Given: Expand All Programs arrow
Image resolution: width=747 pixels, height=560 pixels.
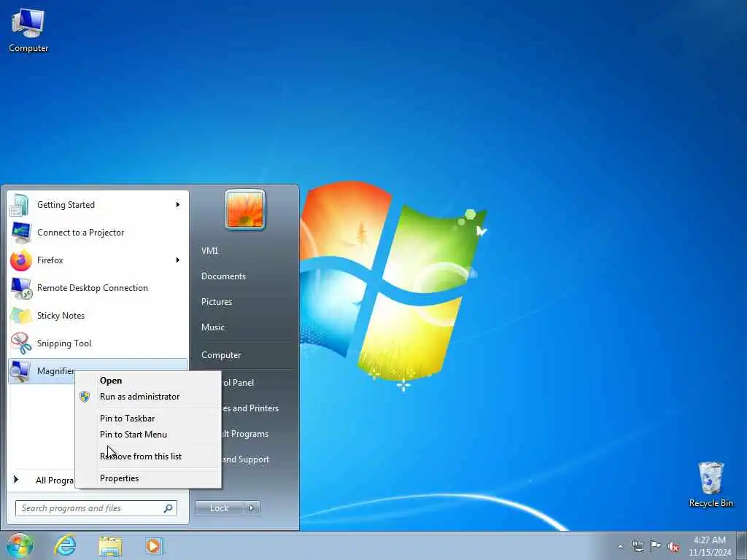Looking at the screenshot, I should click(16, 480).
